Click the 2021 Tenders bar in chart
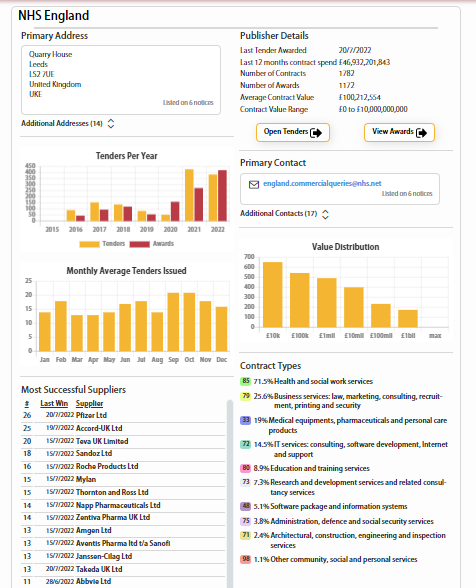The image size is (476, 588). (x=189, y=195)
